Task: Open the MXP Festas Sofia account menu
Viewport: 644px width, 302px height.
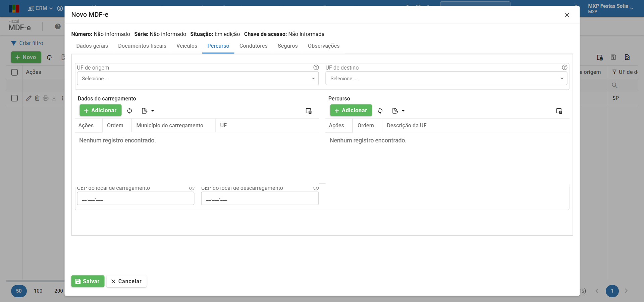Action: 610,8
